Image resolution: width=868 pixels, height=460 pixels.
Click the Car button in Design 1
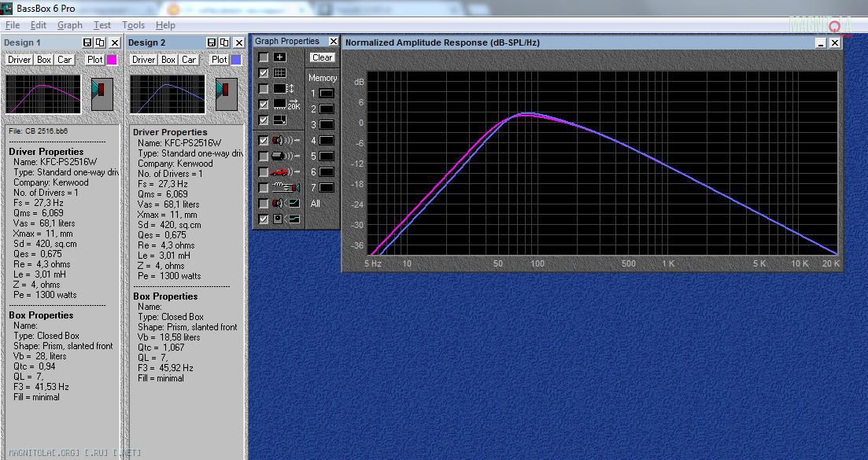[x=65, y=60]
